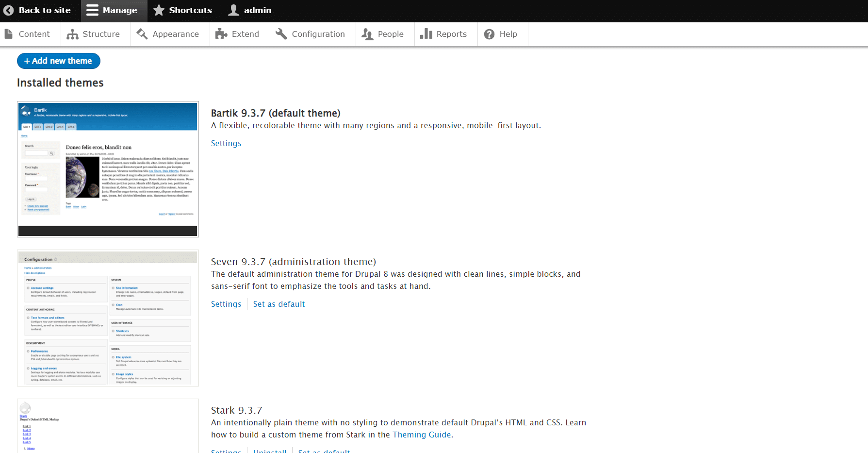Open Settings for the Seven theme

[x=226, y=304]
